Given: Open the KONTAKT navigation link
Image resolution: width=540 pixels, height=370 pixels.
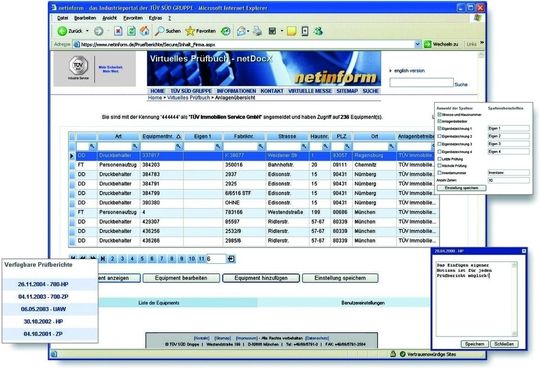Looking at the screenshot, I should click(x=272, y=91).
